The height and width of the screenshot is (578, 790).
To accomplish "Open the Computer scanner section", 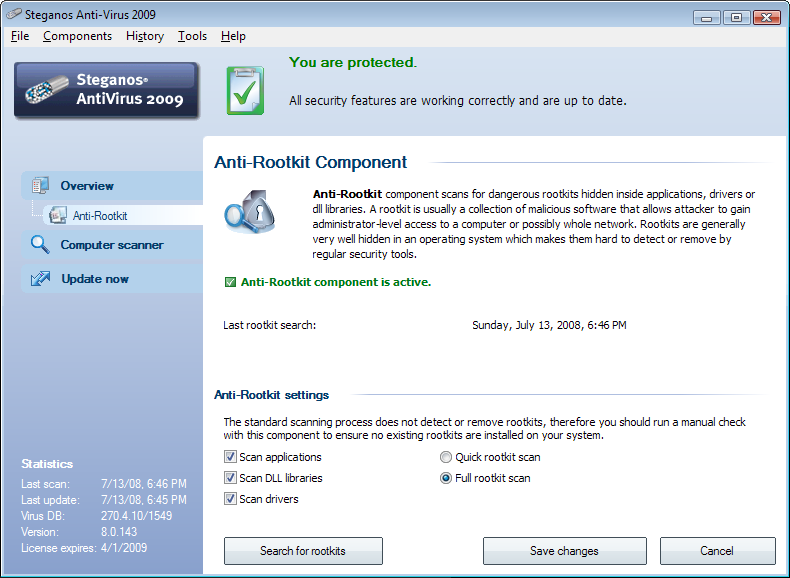I will [112, 245].
